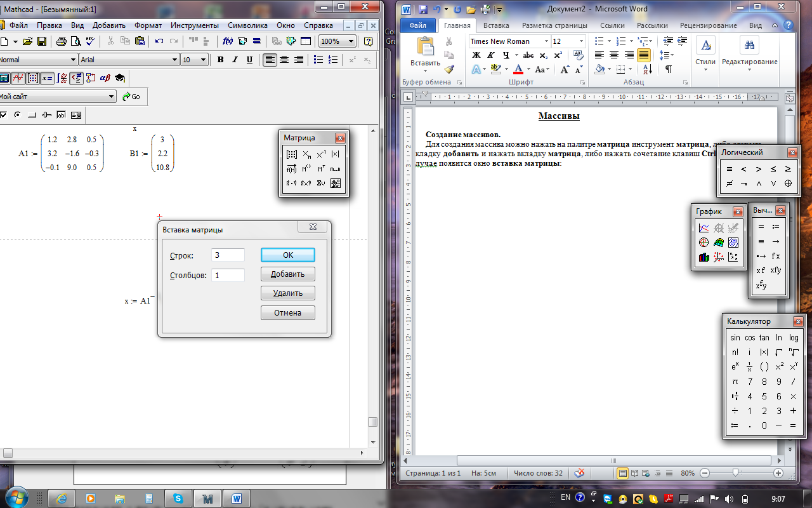The image size is (812, 508).
Task: Open Word font size 12 dropdown
Action: tap(580, 41)
